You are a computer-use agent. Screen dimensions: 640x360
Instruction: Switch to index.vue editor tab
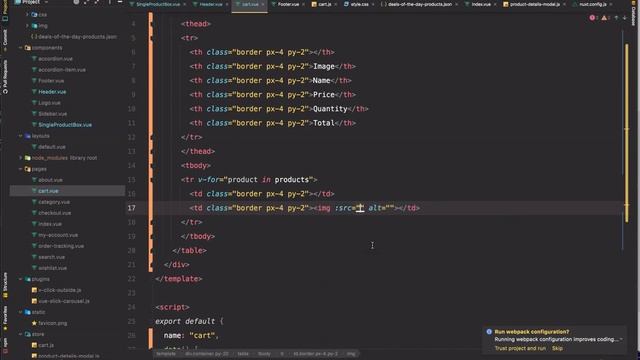coord(481,4)
